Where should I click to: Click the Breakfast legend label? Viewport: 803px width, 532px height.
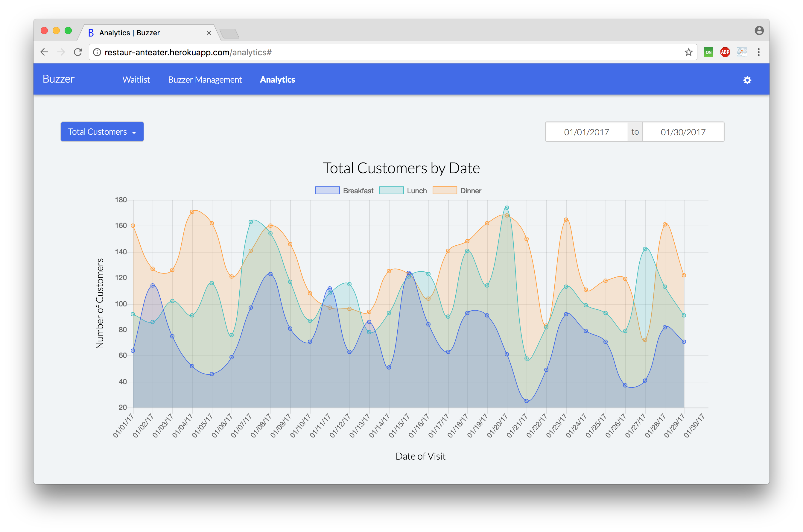358,191
